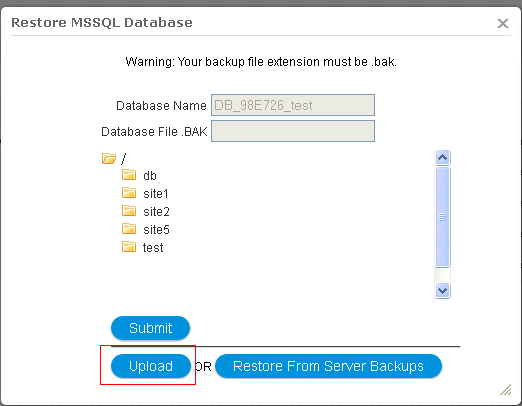Click the site1 folder icon
This screenshot has width=522, height=406.
point(129,193)
